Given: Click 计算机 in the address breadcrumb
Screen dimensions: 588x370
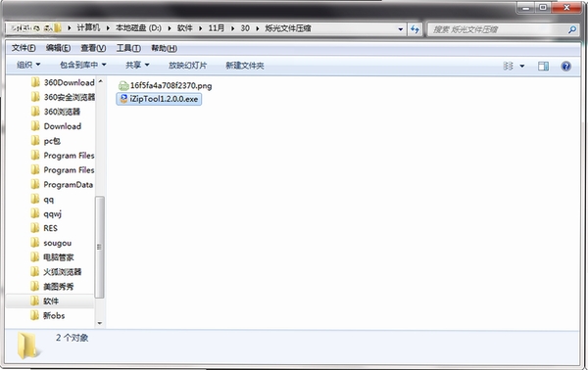Looking at the screenshot, I should [x=88, y=28].
